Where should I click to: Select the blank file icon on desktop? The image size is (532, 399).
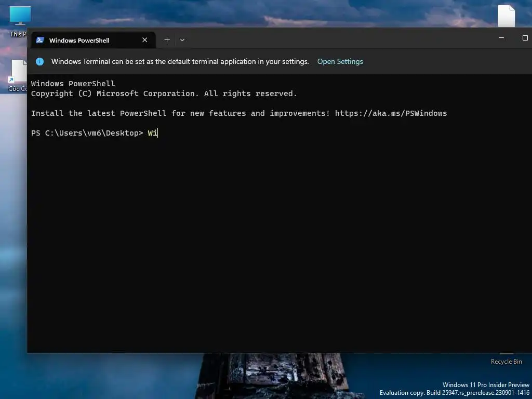[506, 16]
